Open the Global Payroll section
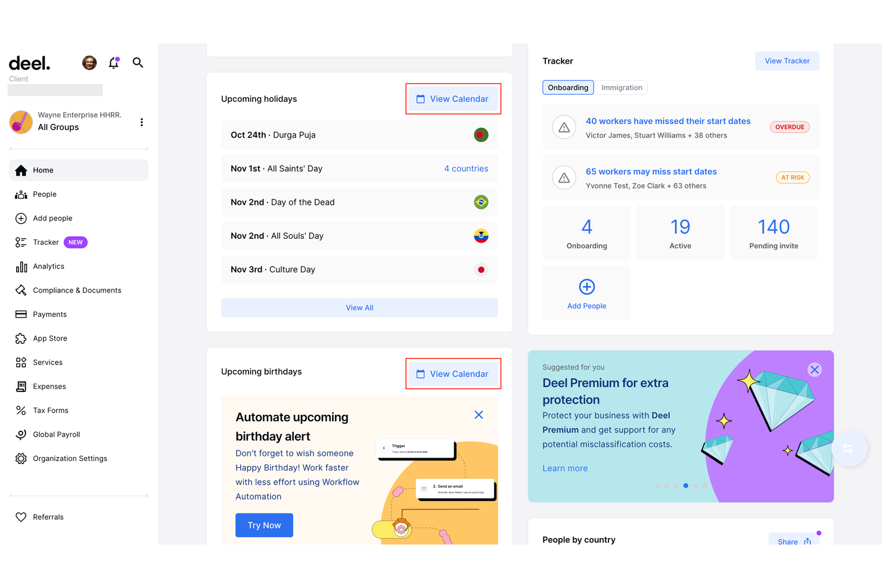 point(56,434)
